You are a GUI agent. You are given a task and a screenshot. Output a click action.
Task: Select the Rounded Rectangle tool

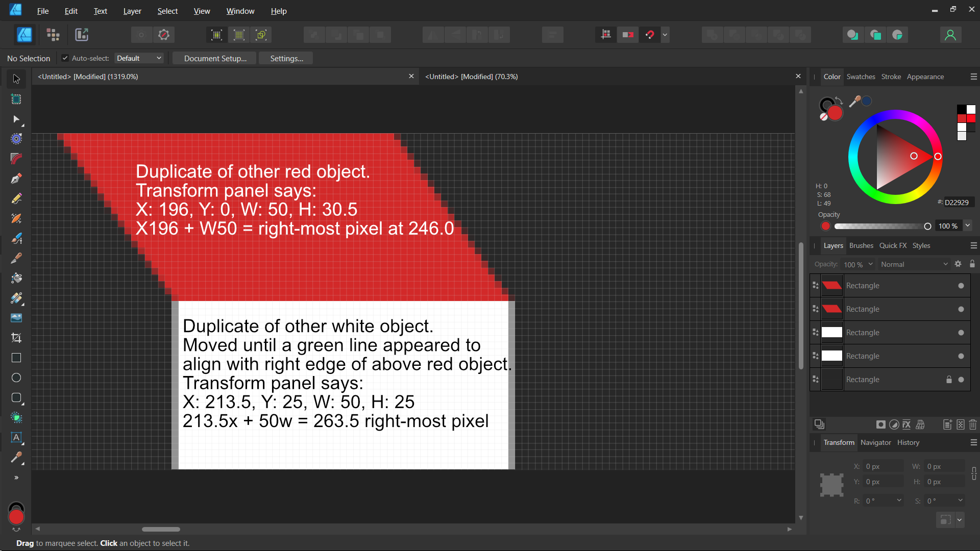pyautogui.click(x=16, y=397)
